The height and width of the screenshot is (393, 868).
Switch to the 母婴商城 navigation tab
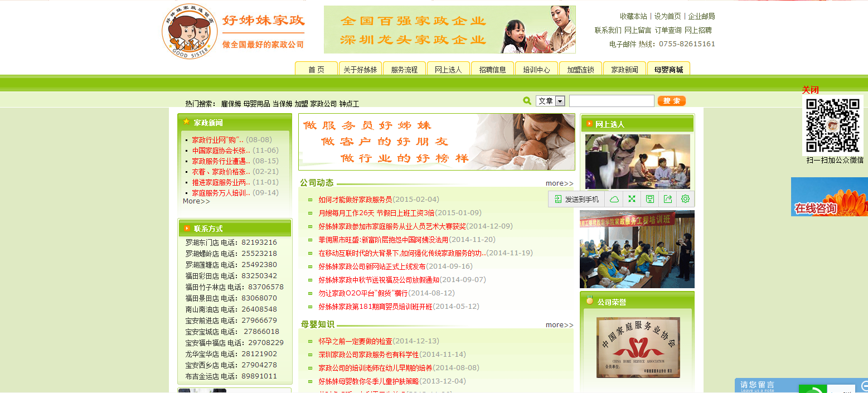point(668,70)
